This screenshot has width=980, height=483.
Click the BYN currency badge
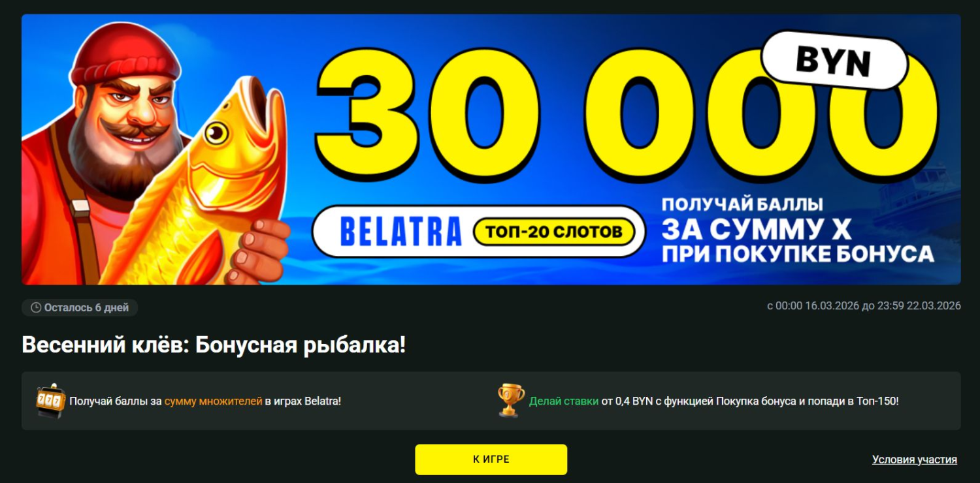[x=833, y=61]
